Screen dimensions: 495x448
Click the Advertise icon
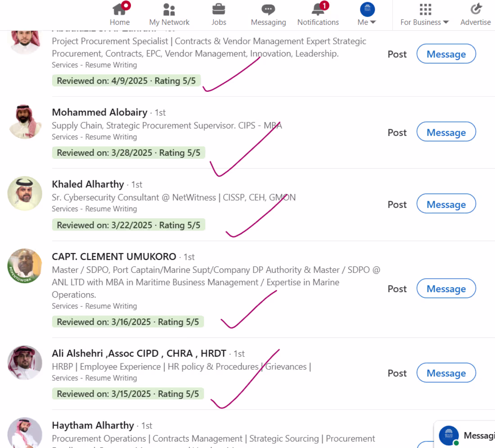point(476,9)
